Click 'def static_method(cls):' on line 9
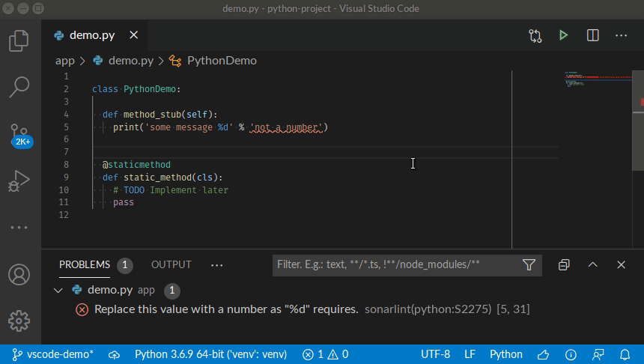This screenshot has width=644, height=364. click(x=162, y=178)
